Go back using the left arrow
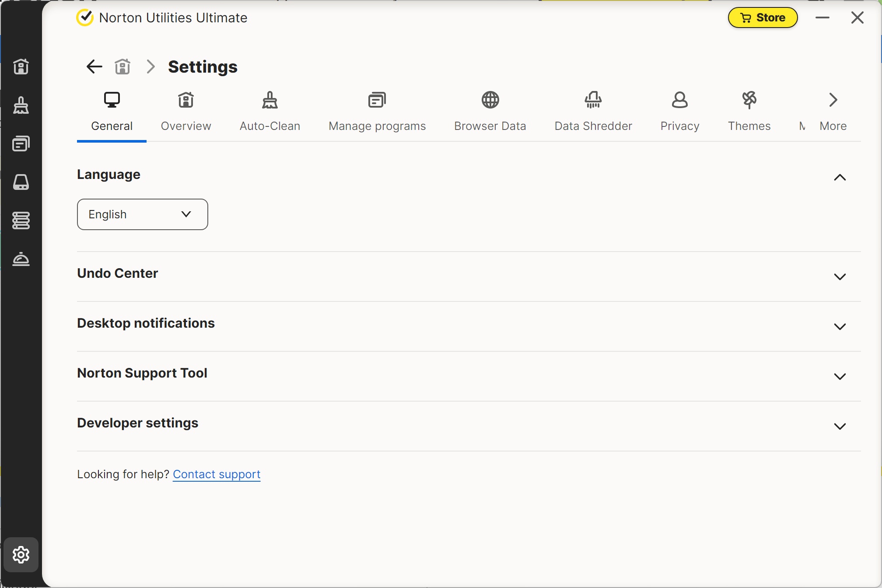 tap(94, 66)
